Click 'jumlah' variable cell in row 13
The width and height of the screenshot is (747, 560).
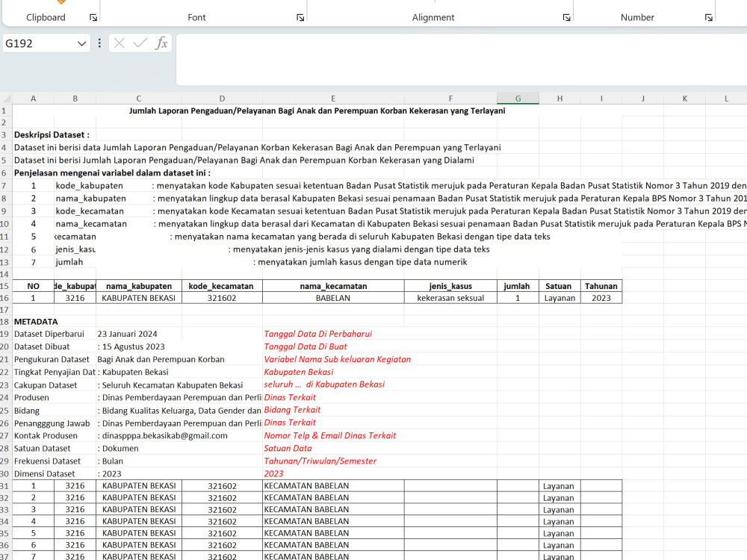coord(69,262)
